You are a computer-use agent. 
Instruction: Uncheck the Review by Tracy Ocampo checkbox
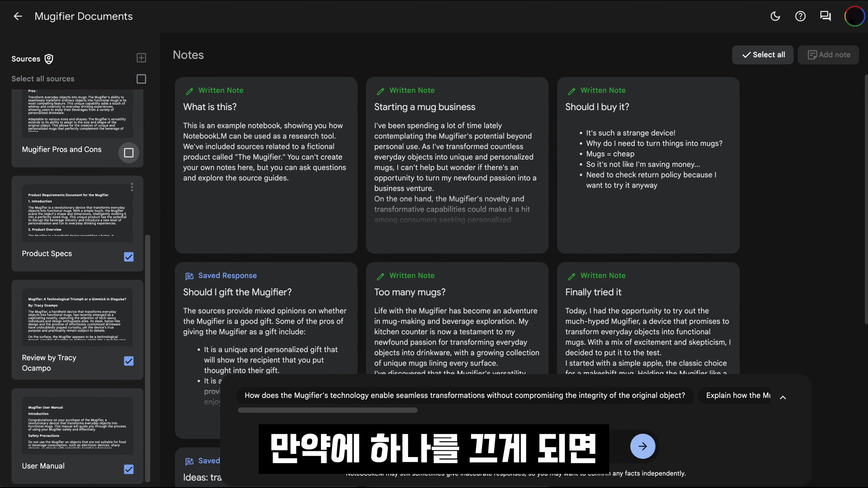pos(129,361)
